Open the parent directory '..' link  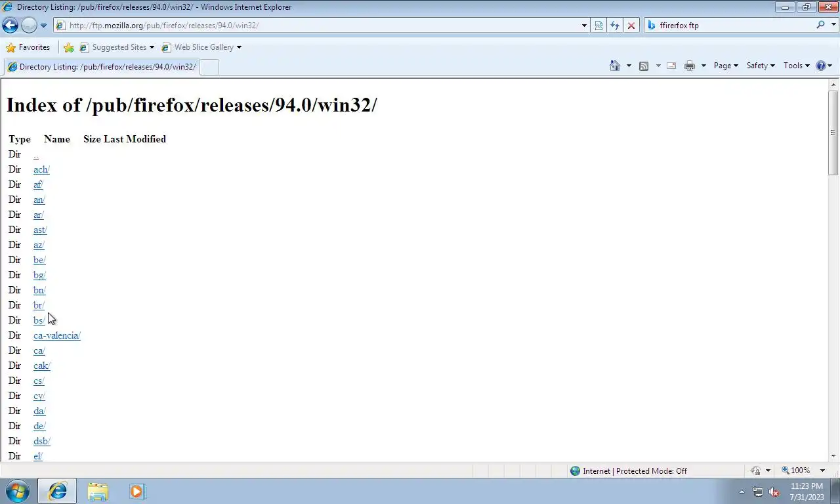(x=36, y=155)
